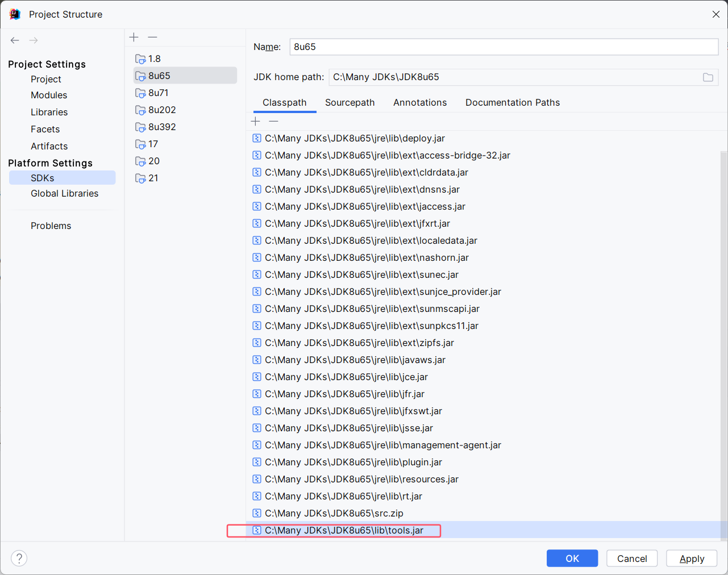728x575 pixels.
Task: Click folder icon of SDK 17
Action: pos(140,144)
